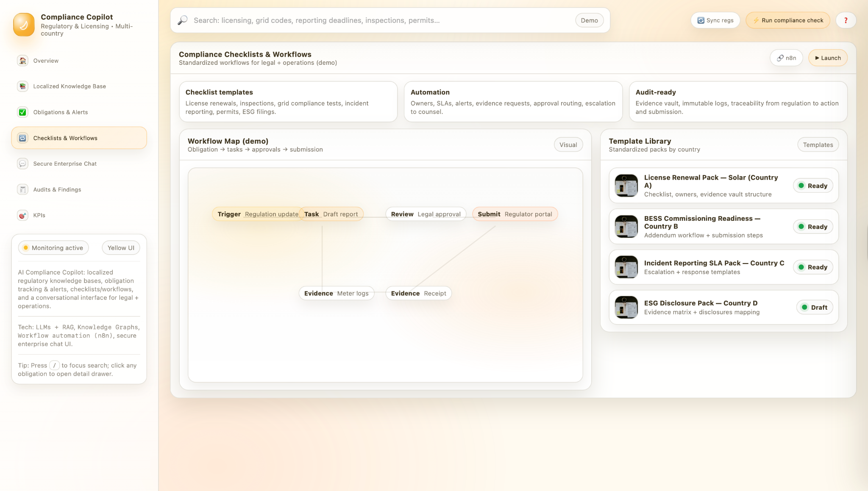Click the KPIs target icon
The image size is (868, 491).
[x=22, y=216]
